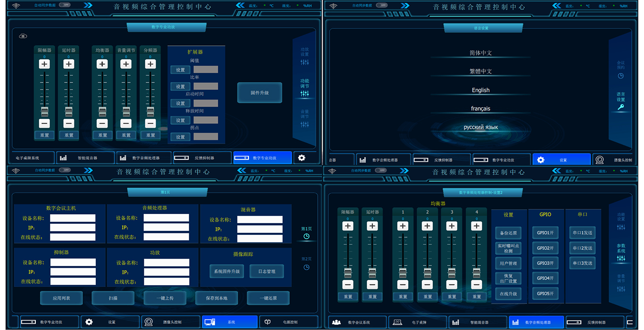Click gear settings icon in top-left screen tab bar
The height and width of the screenshot is (330, 644).
[x=302, y=158]
